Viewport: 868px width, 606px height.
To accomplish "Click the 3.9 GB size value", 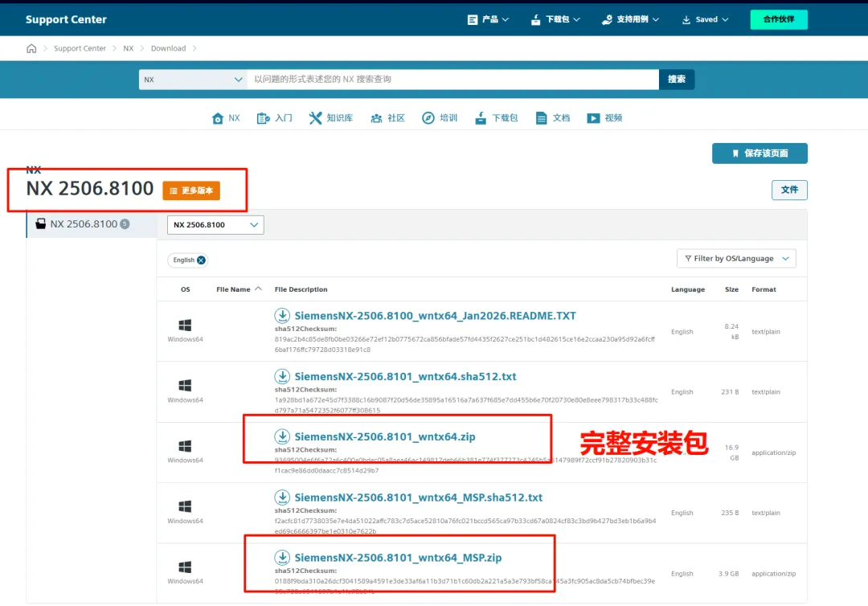I will coord(728,574).
